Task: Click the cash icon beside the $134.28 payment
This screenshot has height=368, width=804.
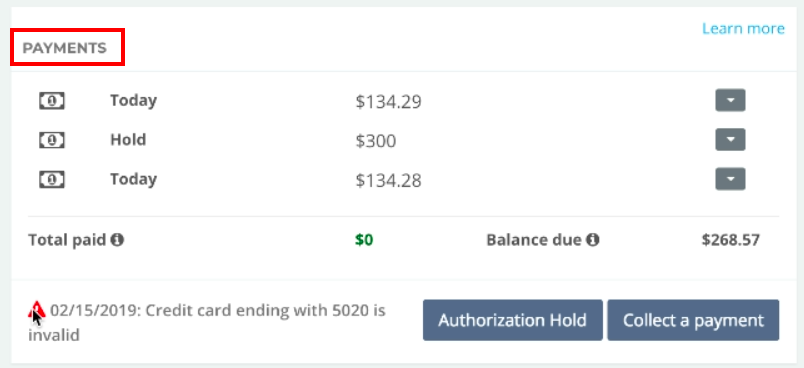Action: coord(52,179)
